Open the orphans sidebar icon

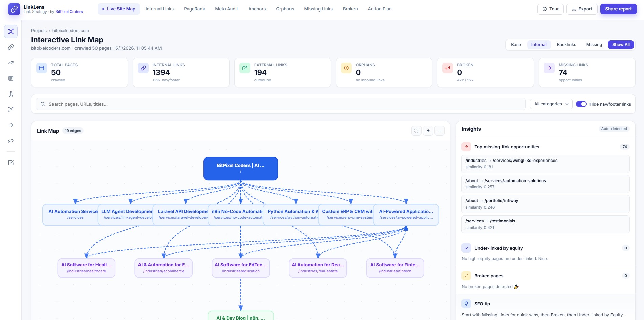[11, 109]
